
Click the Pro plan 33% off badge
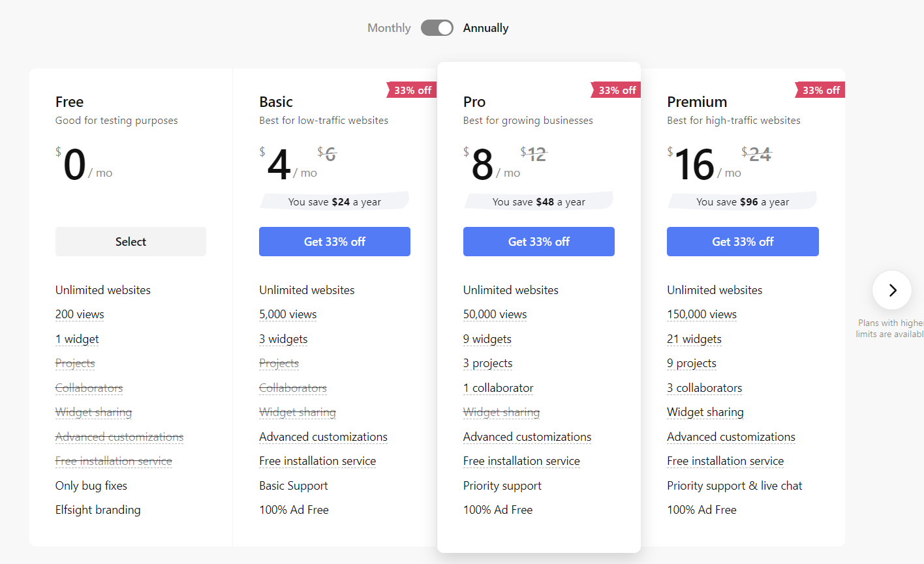point(616,90)
